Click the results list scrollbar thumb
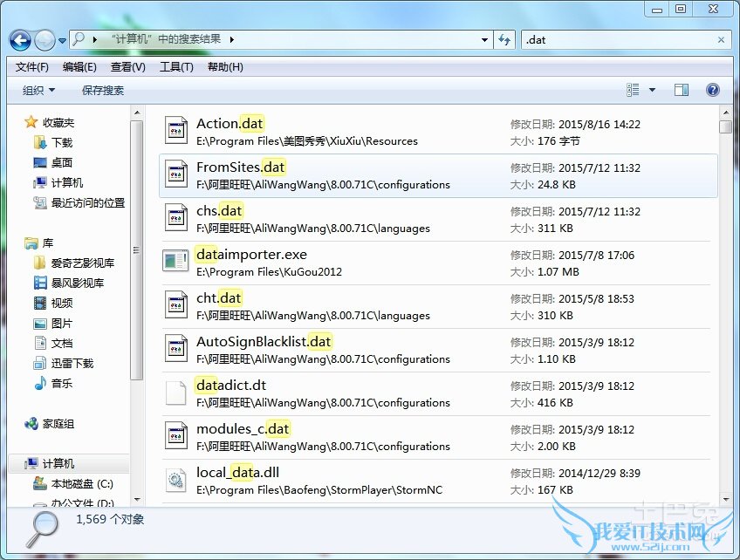This screenshot has height=560, width=740. coord(725,126)
